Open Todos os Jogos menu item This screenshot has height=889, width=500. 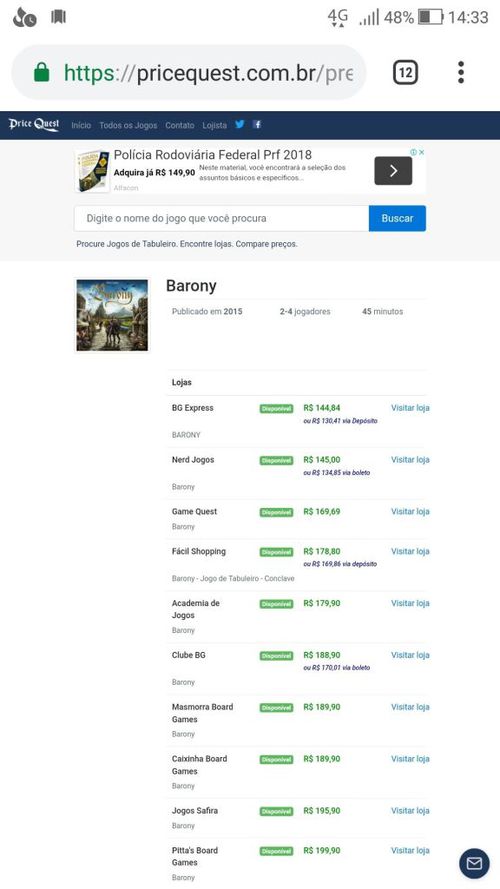(128, 125)
